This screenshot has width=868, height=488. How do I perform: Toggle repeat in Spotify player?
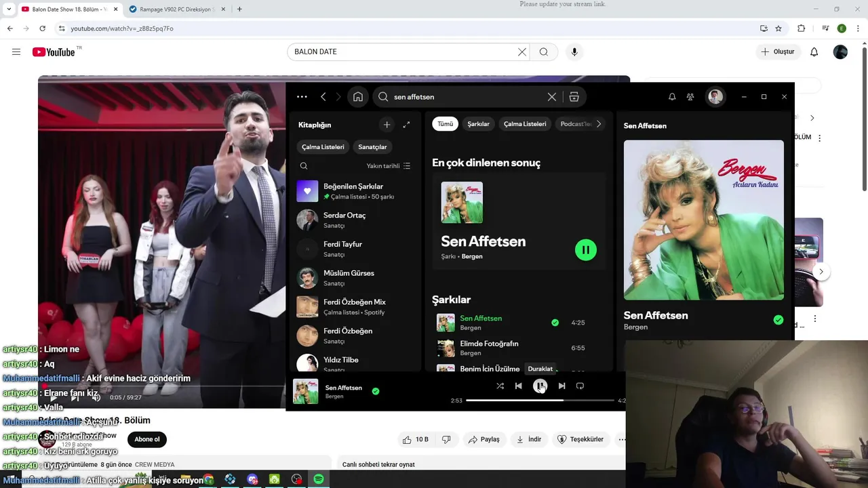580,386
